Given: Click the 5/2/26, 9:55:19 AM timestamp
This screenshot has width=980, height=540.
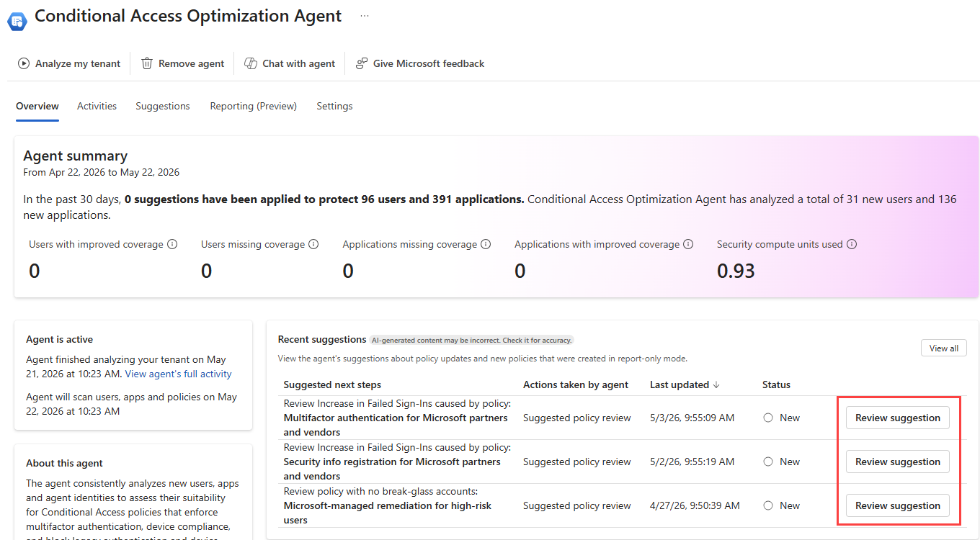Looking at the screenshot, I should click(692, 462).
